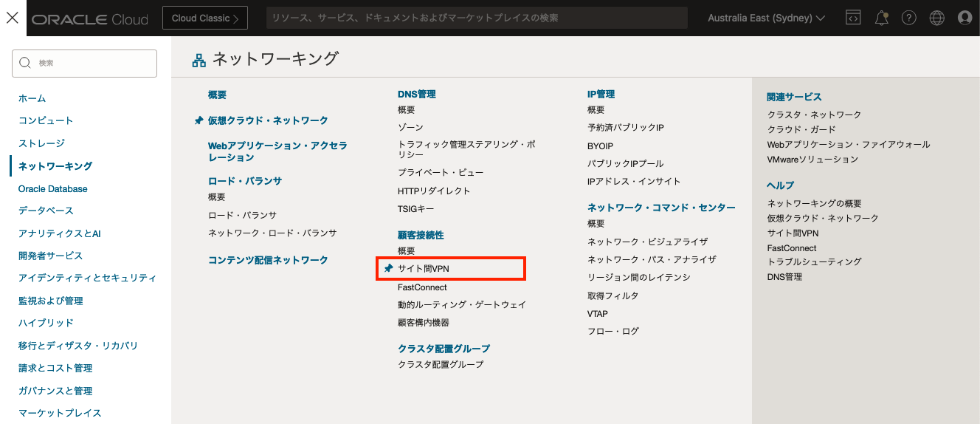Open the notifications bell icon
The height and width of the screenshot is (424, 980).
pyautogui.click(x=881, y=18)
